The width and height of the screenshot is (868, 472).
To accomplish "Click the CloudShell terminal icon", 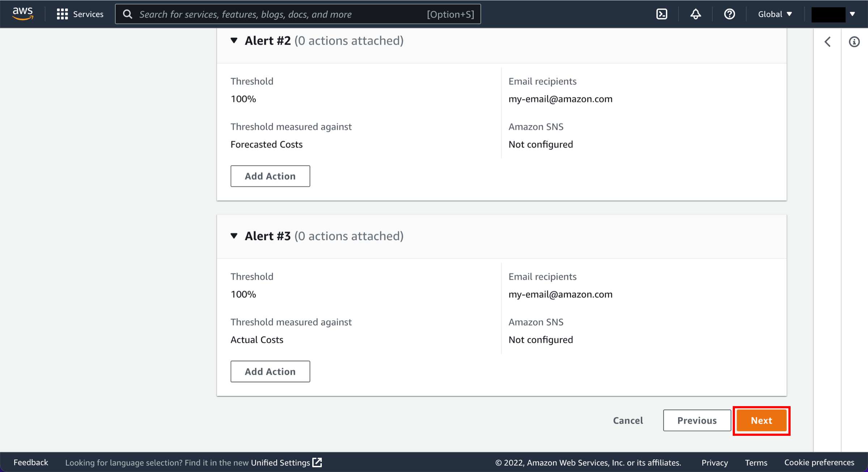I will [661, 13].
